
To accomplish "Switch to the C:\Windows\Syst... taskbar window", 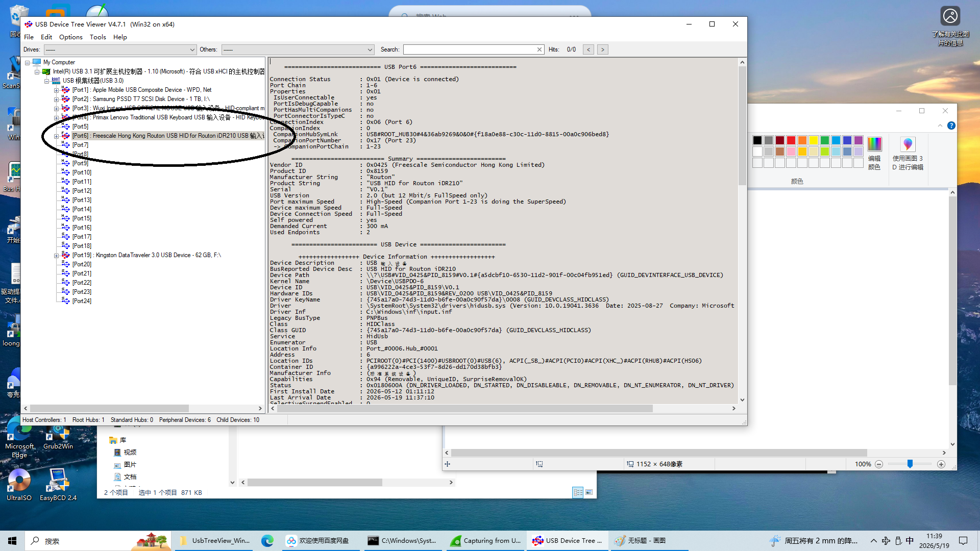I will click(x=403, y=541).
